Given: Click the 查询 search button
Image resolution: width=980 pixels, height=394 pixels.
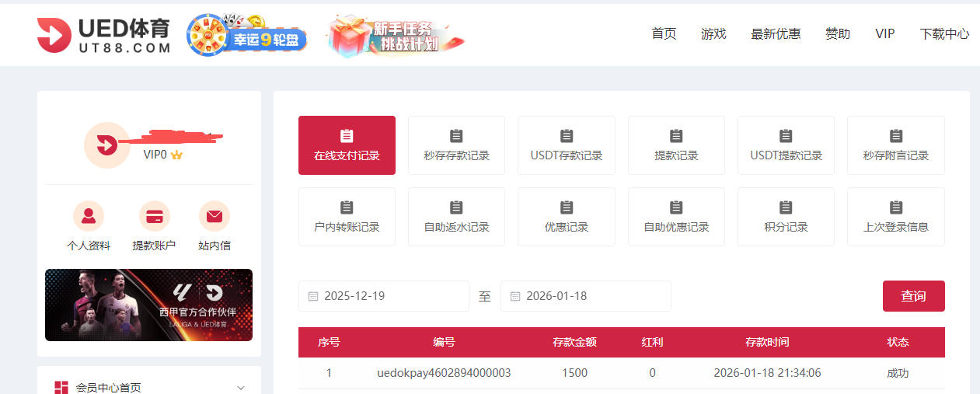Looking at the screenshot, I should [913, 296].
